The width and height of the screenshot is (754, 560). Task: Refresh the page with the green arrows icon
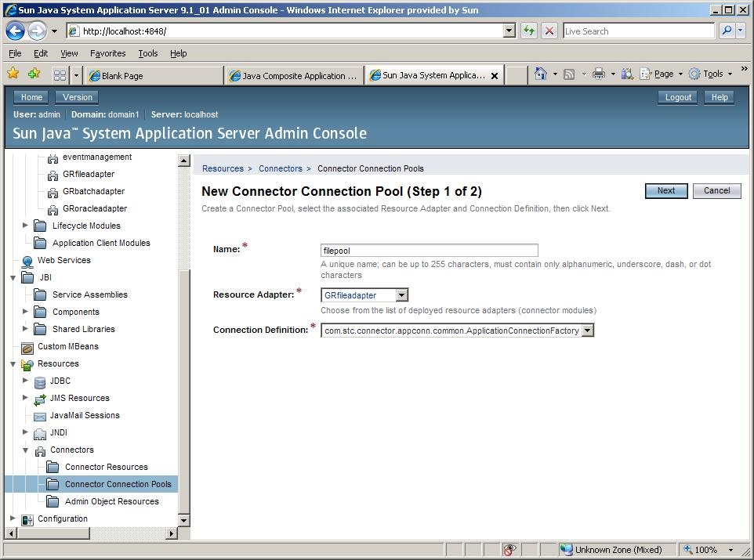(529, 31)
